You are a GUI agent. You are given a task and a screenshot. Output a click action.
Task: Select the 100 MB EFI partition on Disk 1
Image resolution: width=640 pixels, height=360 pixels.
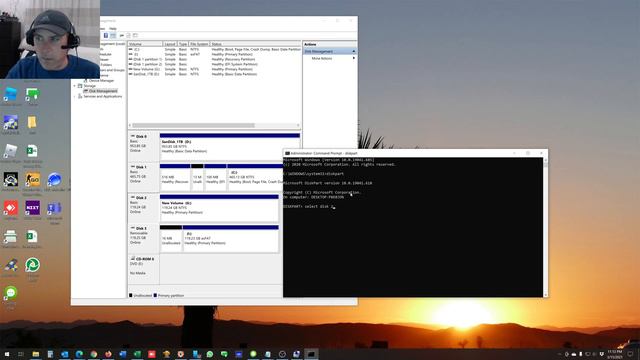click(215, 178)
